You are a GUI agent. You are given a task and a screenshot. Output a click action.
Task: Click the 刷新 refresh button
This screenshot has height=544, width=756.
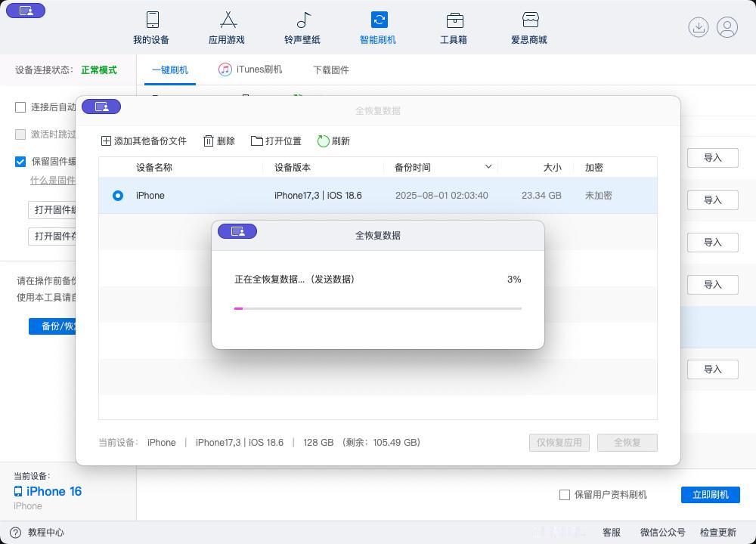pyautogui.click(x=333, y=141)
